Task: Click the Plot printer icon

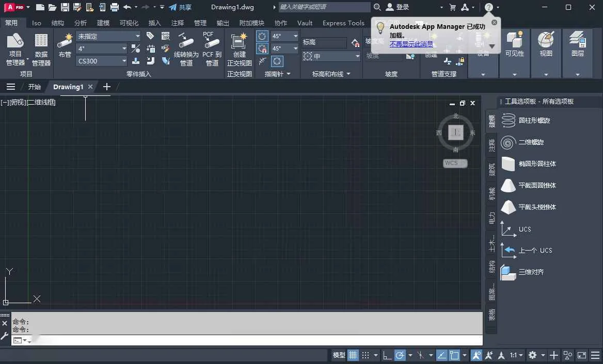Action: pyautogui.click(x=114, y=7)
